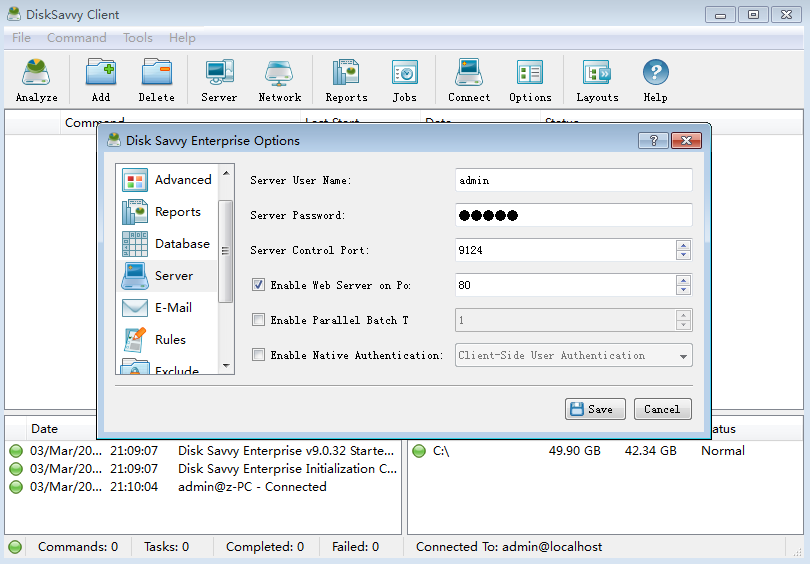Click the 42.34 GB value

(x=650, y=451)
